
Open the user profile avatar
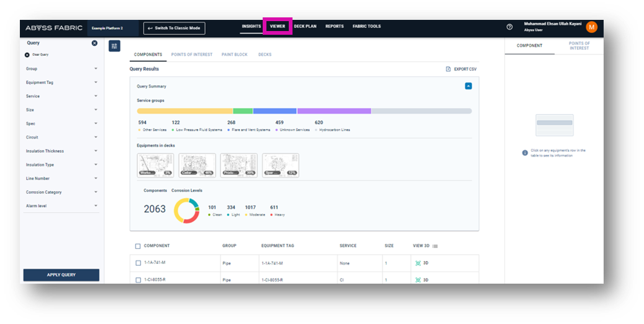pos(591,27)
